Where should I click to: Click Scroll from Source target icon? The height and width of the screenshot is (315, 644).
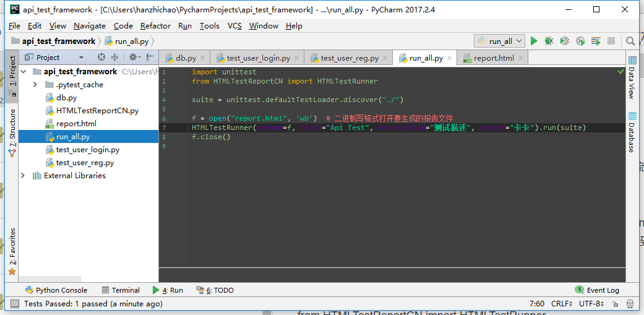pyautogui.click(x=101, y=57)
